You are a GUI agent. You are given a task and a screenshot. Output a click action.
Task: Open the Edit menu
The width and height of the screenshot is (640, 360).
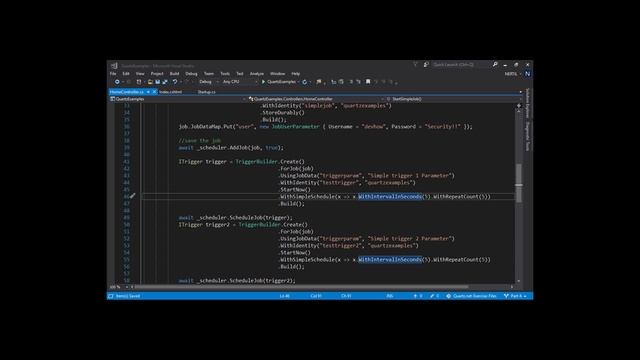pos(126,74)
